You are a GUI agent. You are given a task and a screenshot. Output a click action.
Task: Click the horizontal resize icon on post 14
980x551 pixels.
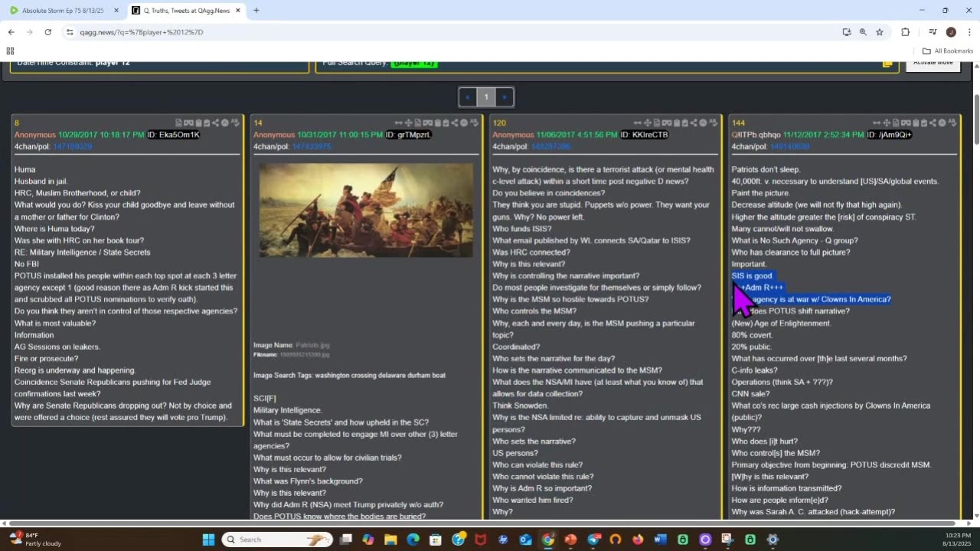(x=398, y=122)
